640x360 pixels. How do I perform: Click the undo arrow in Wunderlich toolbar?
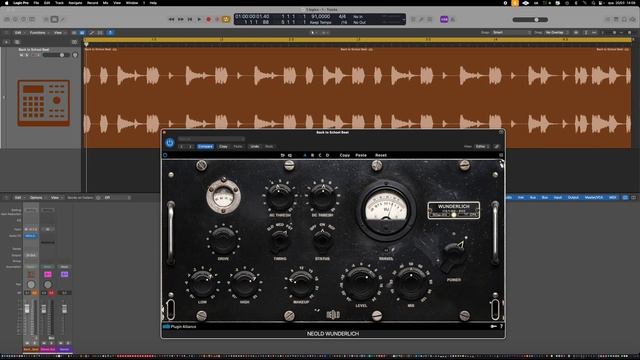(x=282, y=156)
